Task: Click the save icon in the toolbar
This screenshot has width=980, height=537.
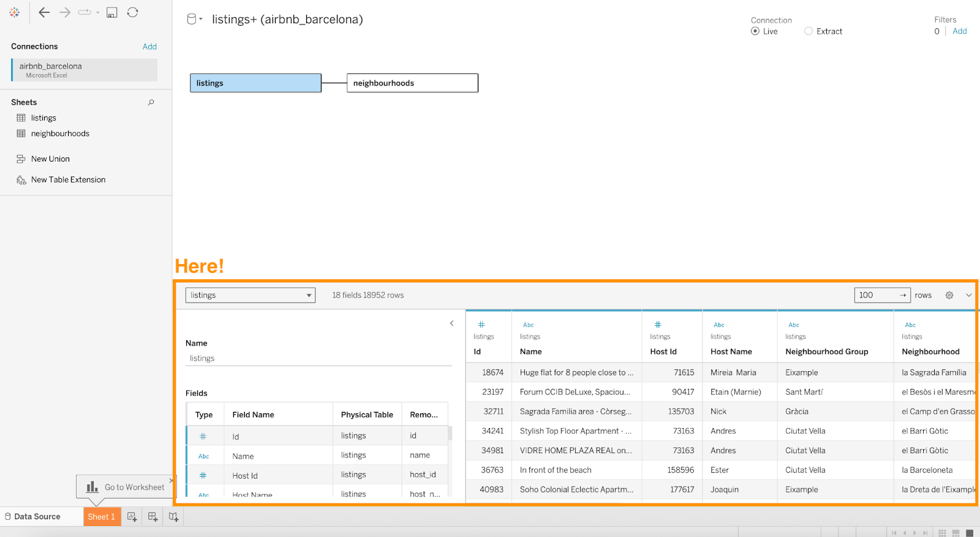Action: tap(111, 12)
